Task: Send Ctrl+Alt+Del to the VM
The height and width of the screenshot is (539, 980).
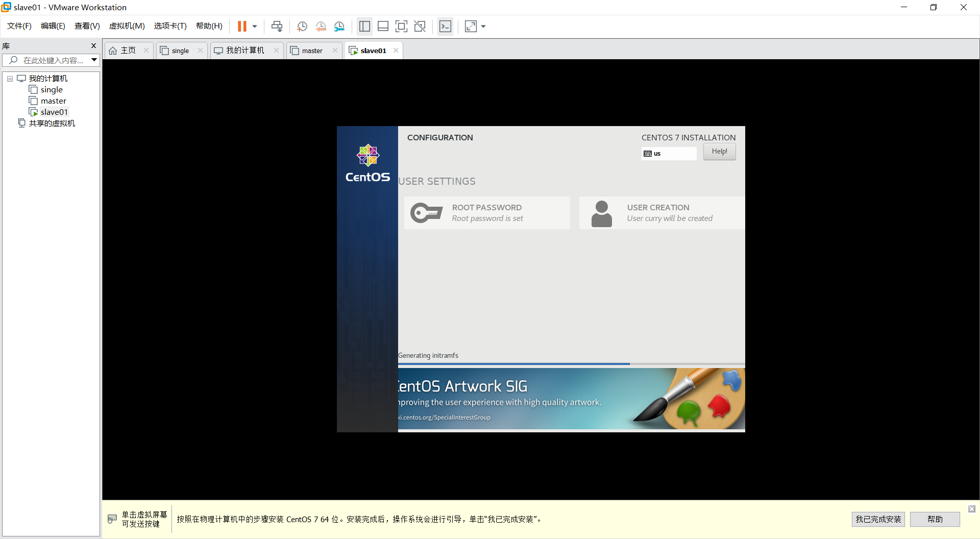Action: coord(277,27)
